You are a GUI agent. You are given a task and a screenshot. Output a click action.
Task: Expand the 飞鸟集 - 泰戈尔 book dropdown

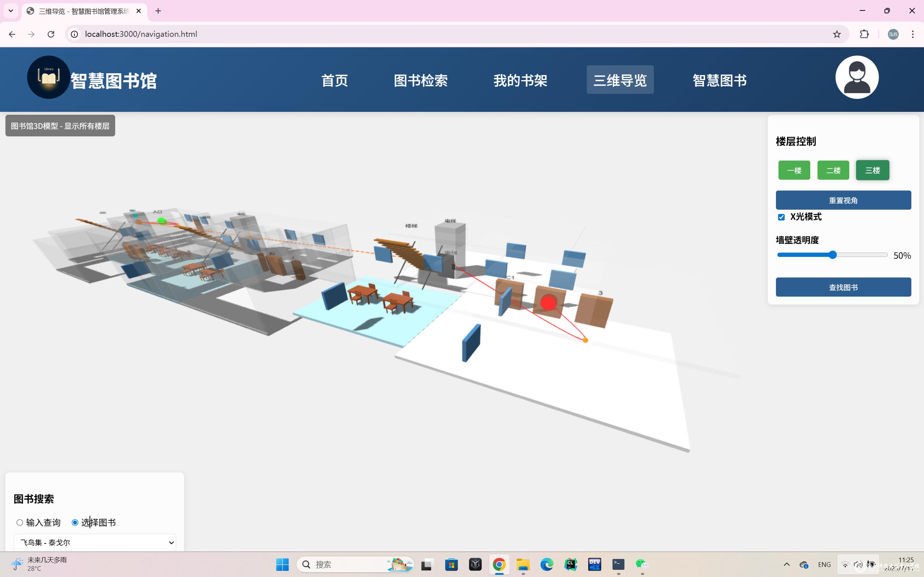[x=95, y=542]
